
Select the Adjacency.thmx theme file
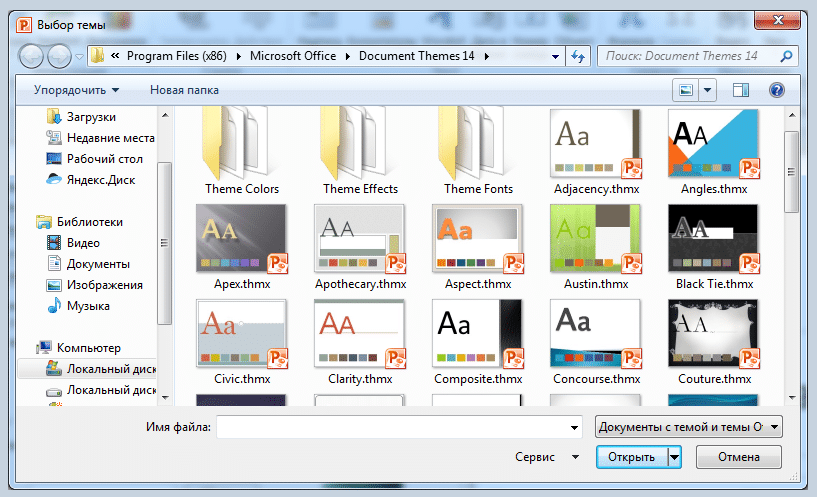[596, 151]
